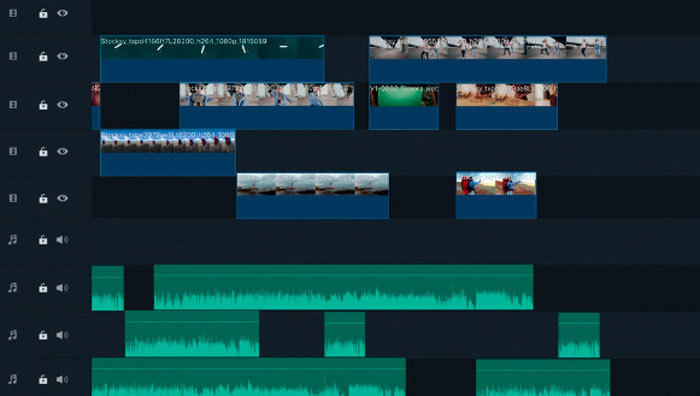Viewport: 700px width, 396px height.
Task: Click film icon of the mountain crowd clip track
Action: pos(13,151)
